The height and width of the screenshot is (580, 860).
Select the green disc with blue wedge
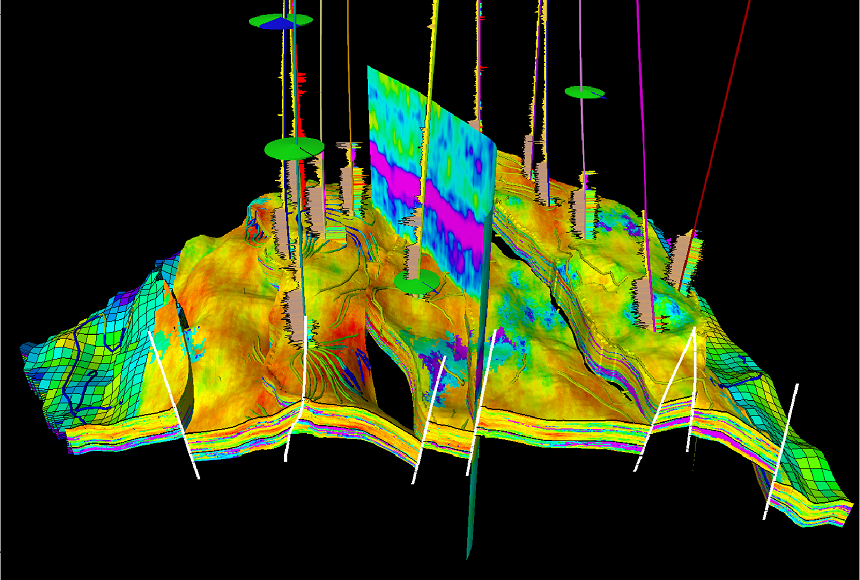click(x=279, y=21)
